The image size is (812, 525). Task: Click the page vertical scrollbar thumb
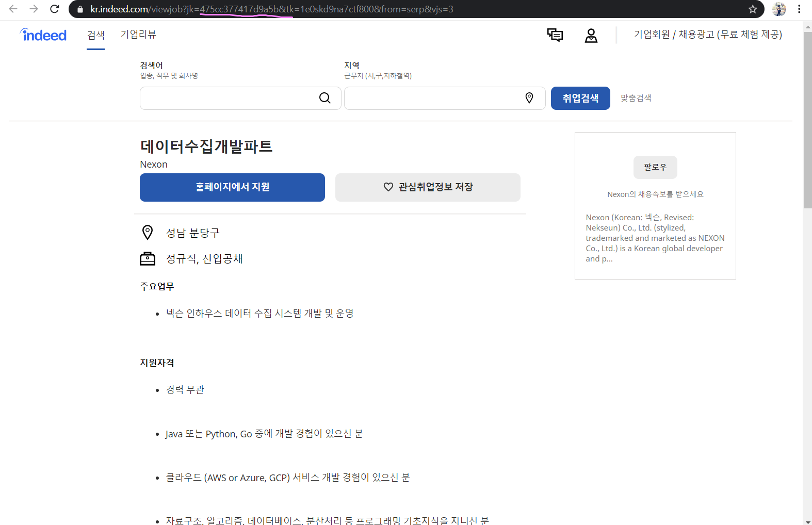(807, 120)
